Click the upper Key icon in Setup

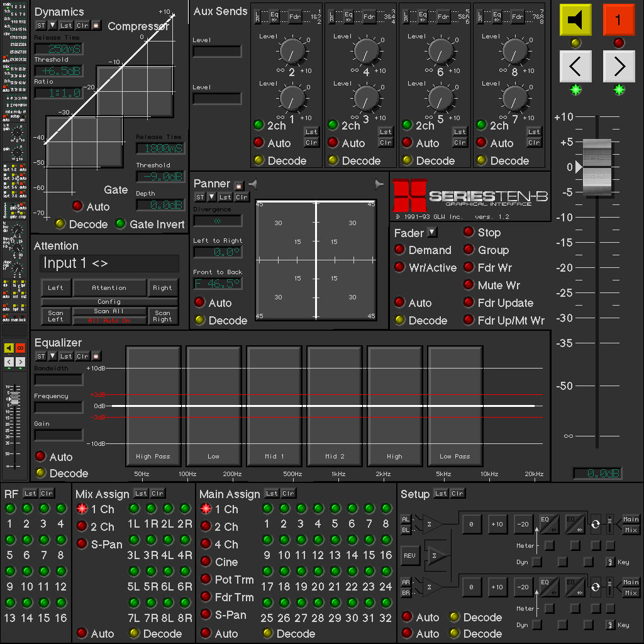pos(610,562)
